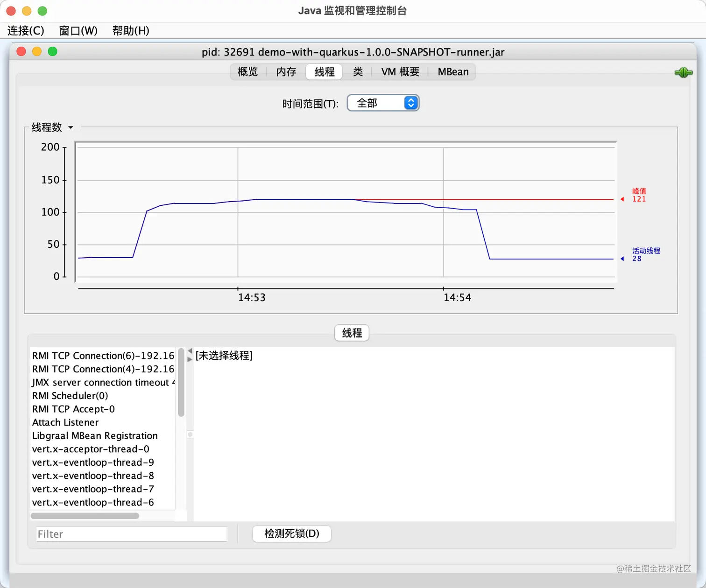Click the 线程 button above the thread list

click(x=352, y=333)
